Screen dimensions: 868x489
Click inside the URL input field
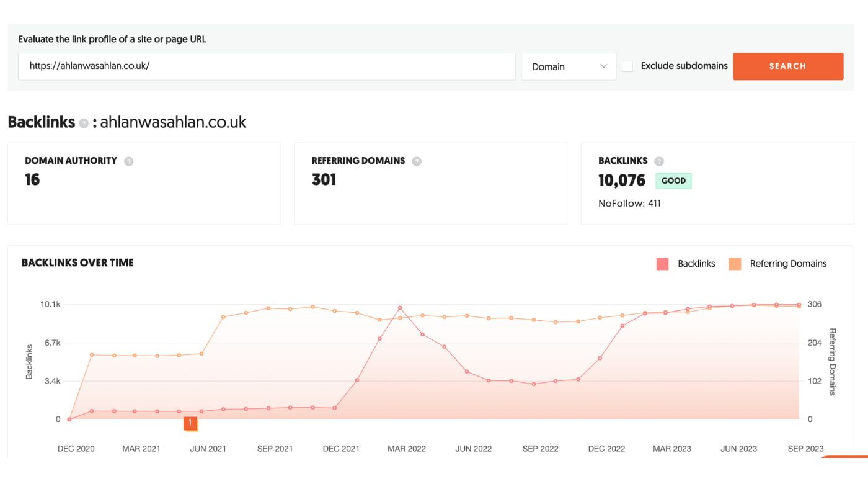(267, 66)
